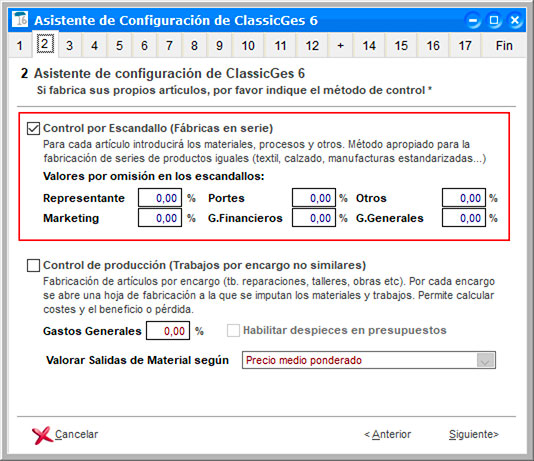
Task: Open the Valorar Salidas de Material dropdown
Action: click(x=485, y=361)
